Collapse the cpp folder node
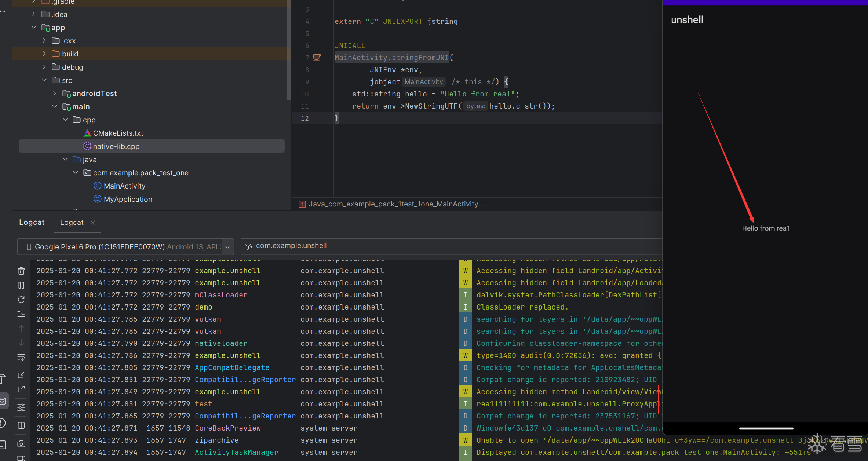Viewport: 868px width, 461px height. click(65, 120)
